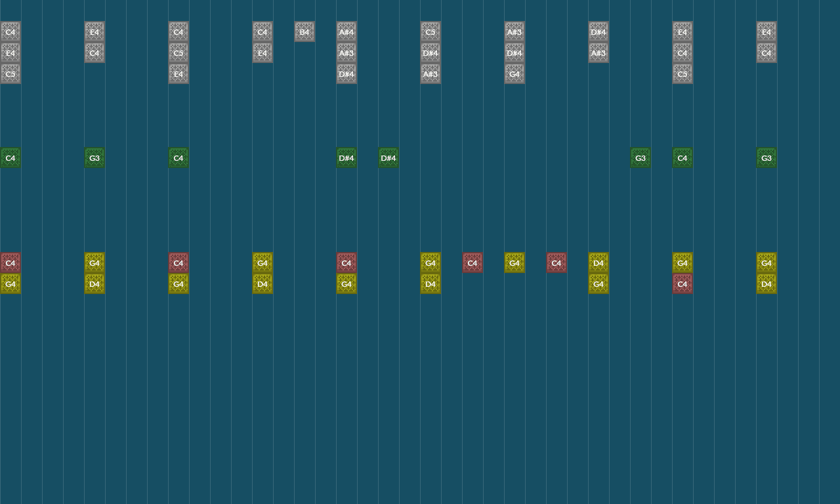Select the second green D#4 note
This screenshot has height=504, width=840.
click(388, 157)
